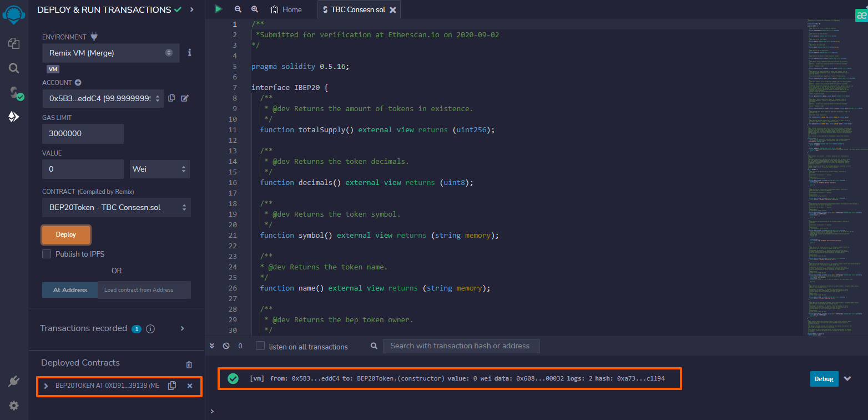This screenshot has height=420, width=868.
Task: Select the Deploy & run transactions sidebar icon
Action: click(x=14, y=117)
